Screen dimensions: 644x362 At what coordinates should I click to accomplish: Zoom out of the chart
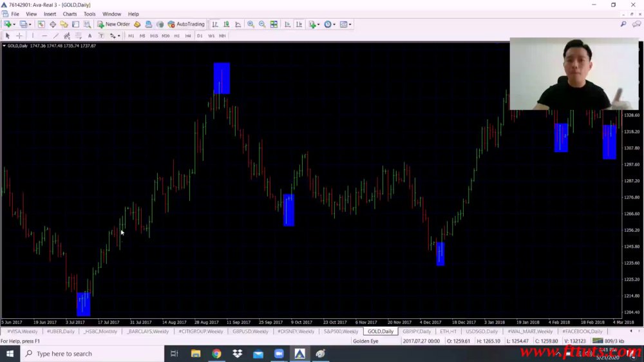(x=262, y=24)
